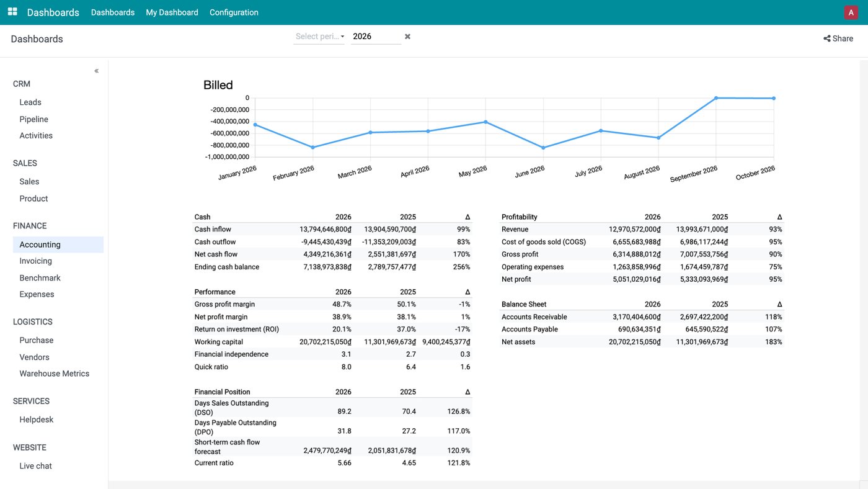Open the Configuration menu
Image resolution: width=868 pixels, height=489 pixels.
234,12
